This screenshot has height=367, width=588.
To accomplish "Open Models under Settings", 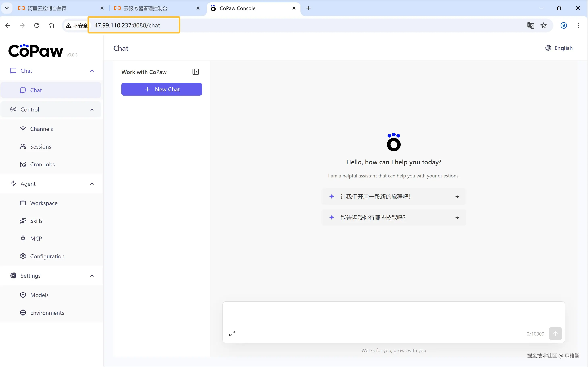I will [39, 295].
